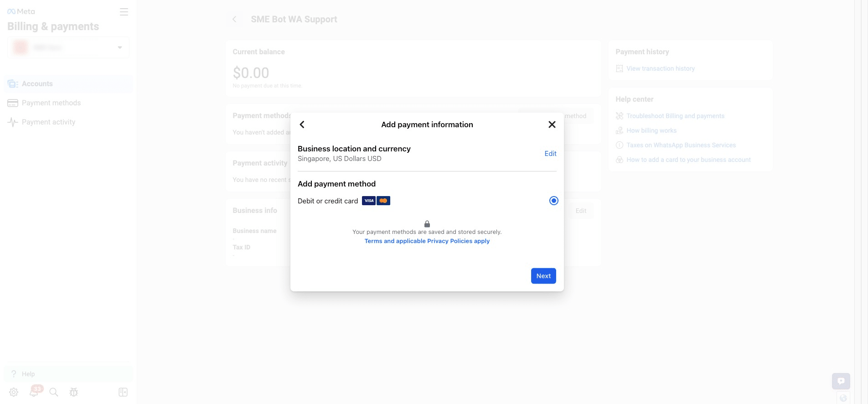Click the How billing works icon
The image size is (868, 404).
tap(620, 130)
